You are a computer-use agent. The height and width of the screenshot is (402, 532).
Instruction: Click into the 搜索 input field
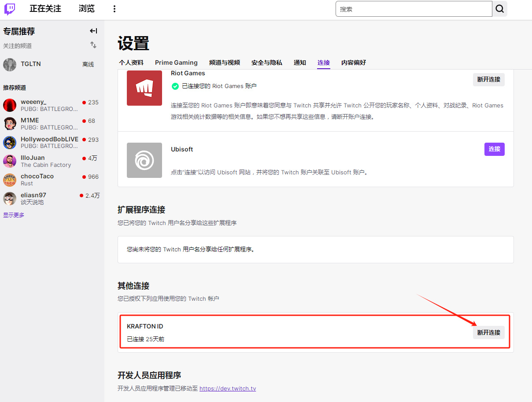click(x=414, y=9)
